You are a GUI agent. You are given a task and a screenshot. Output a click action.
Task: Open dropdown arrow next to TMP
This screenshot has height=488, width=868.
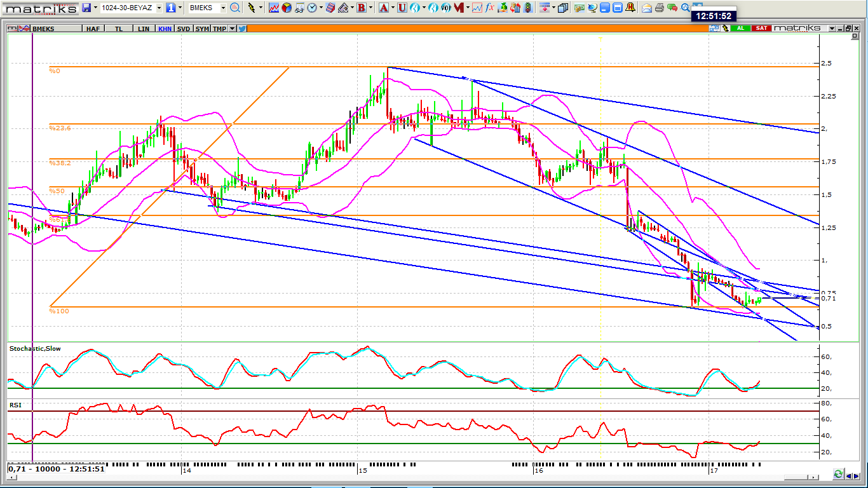pyautogui.click(x=233, y=29)
